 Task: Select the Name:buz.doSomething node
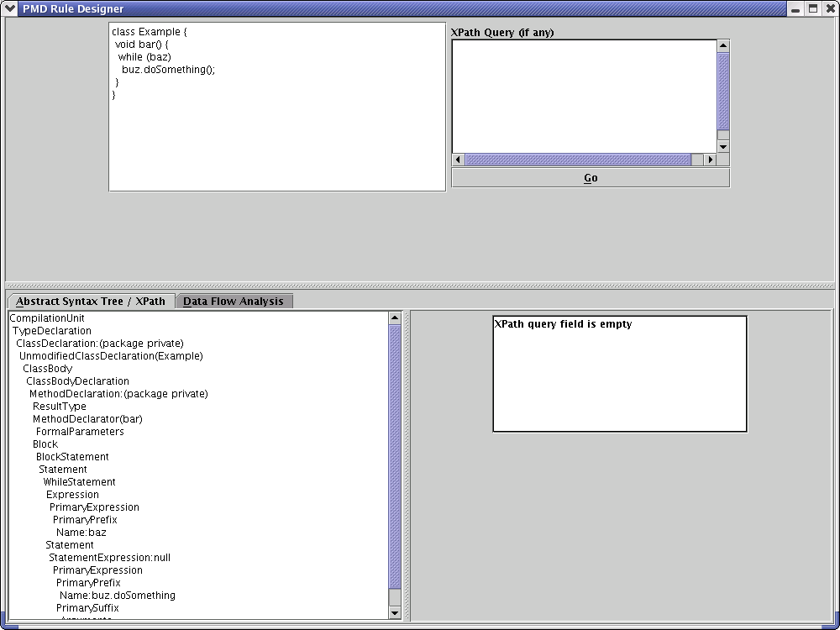(118, 596)
